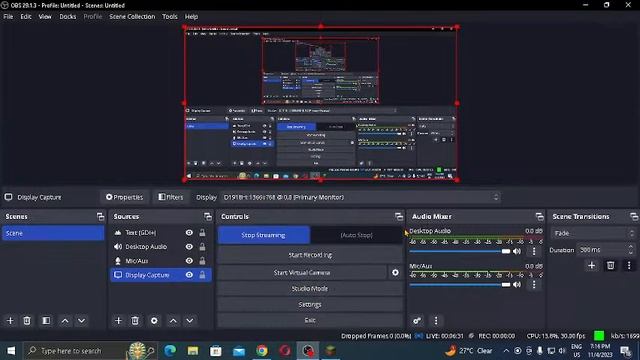The width and height of the screenshot is (640, 360).
Task: Open the Tools menu
Action: coord(170,17)
